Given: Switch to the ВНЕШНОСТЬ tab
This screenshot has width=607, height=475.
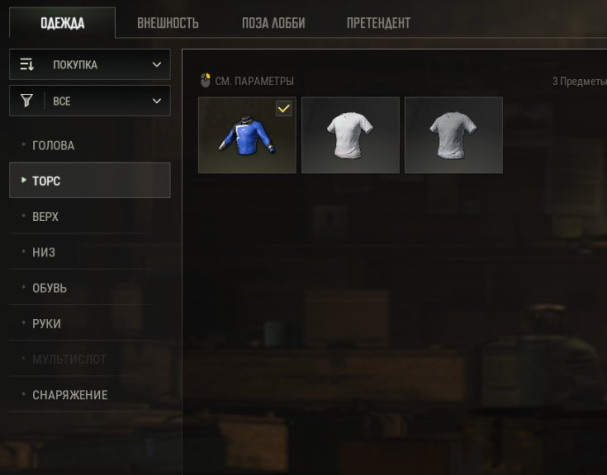Looking at the screenshot, I should [x=168, y=23].
